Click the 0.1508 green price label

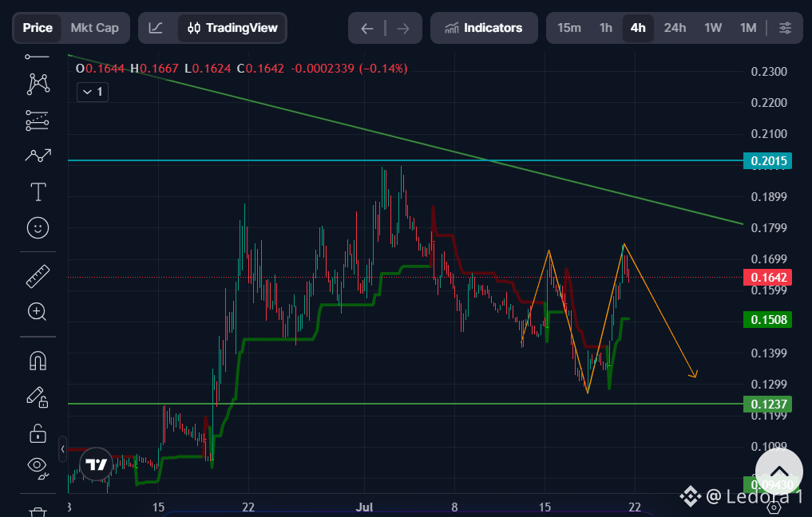pos(769,320)
